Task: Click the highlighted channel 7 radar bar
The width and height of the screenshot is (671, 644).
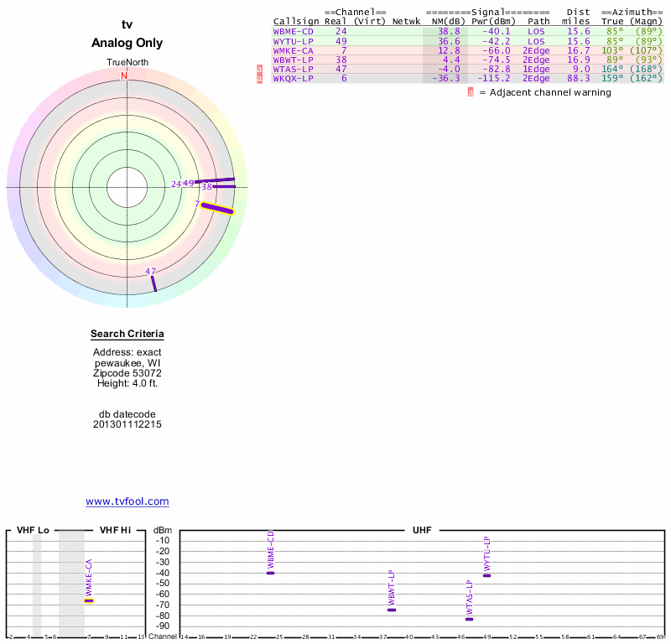Action: coord(217,209)
